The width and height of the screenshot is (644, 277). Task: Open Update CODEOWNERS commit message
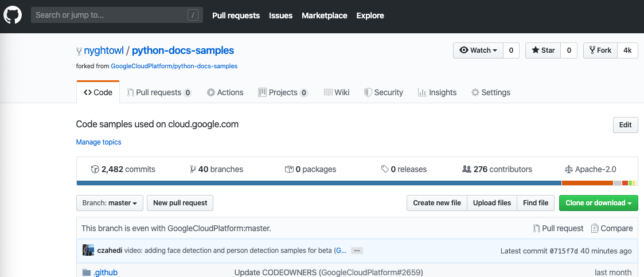pyautogui.click(x=329, y=272)
